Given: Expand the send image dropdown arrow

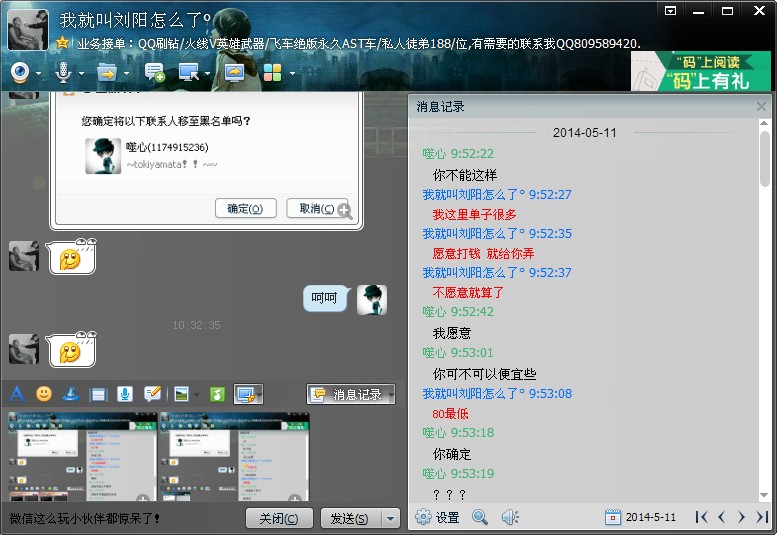Looking at the screenshot, I should click(196, 395).
